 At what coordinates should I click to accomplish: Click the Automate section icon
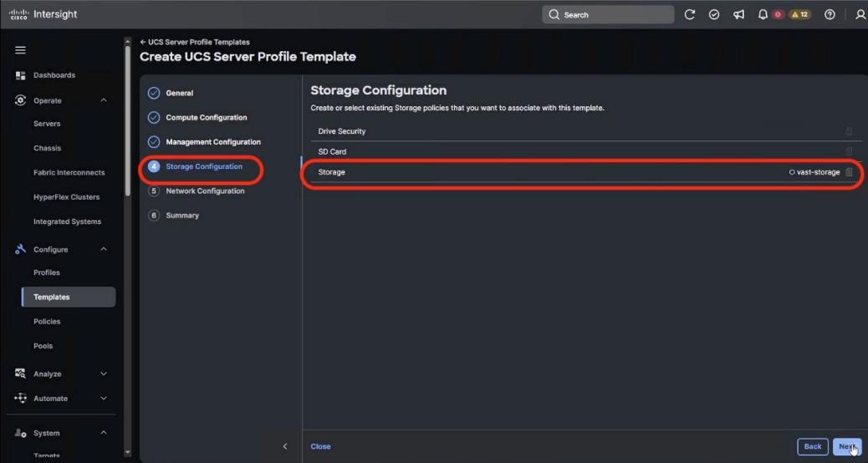pos(20,399)
